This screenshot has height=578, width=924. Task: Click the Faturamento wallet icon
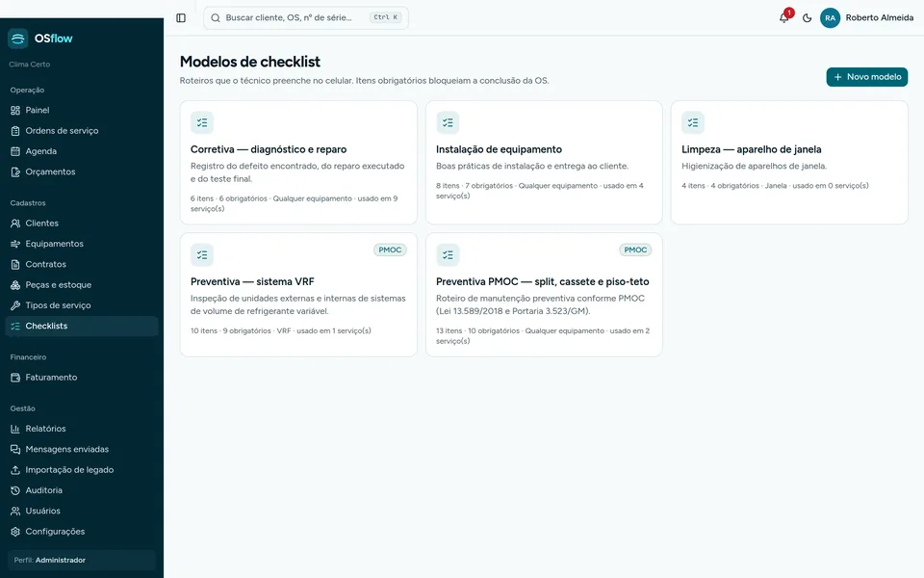tap(15, 378)
